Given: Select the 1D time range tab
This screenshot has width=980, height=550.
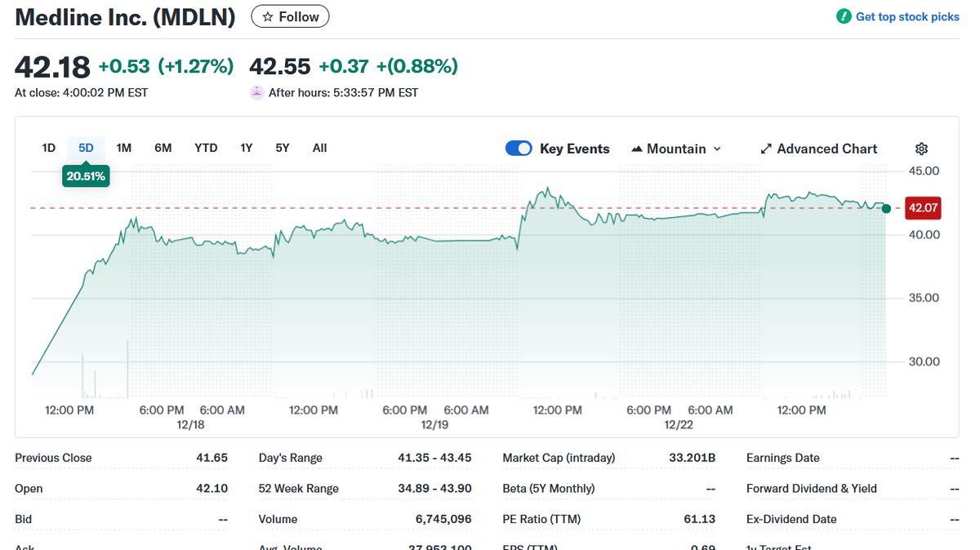Looking at the screenshot, I should pyautogui.click(x=48, y=148).
